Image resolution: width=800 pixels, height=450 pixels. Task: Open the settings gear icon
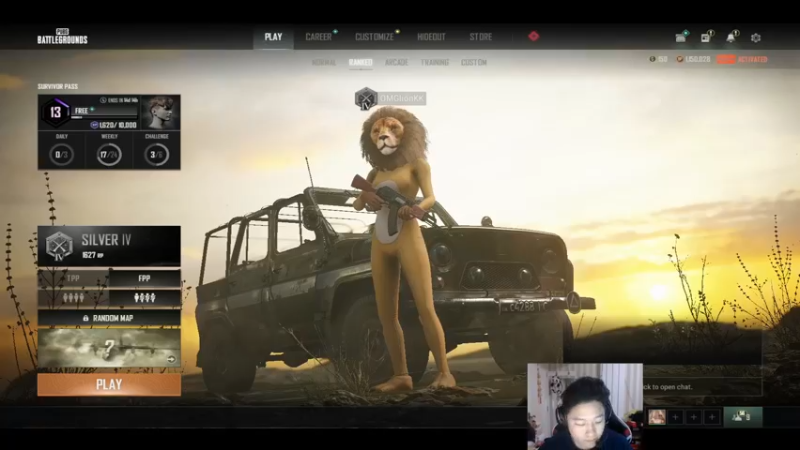coord(756,38)
